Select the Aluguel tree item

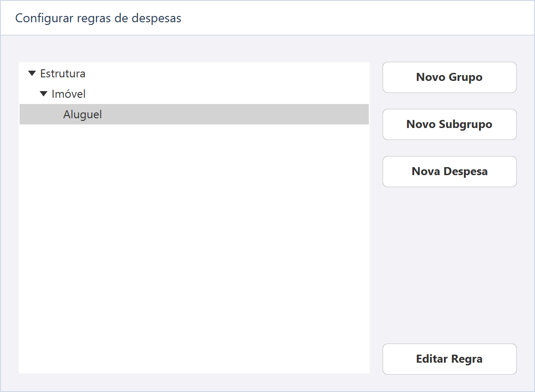coord(194,114)
